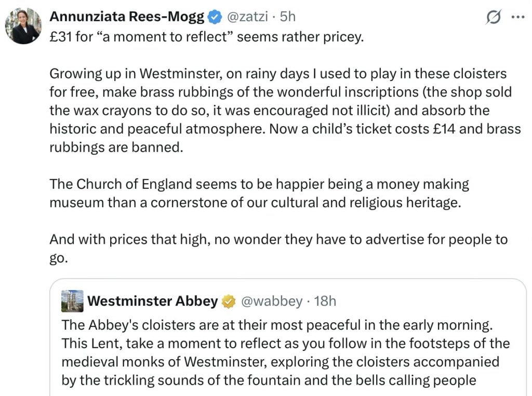Image resolution: width=532 pixels, height=396 pixels.
Task: Click Annunziata Rees-Mogg's profile avatar
Action: (23, 26)
